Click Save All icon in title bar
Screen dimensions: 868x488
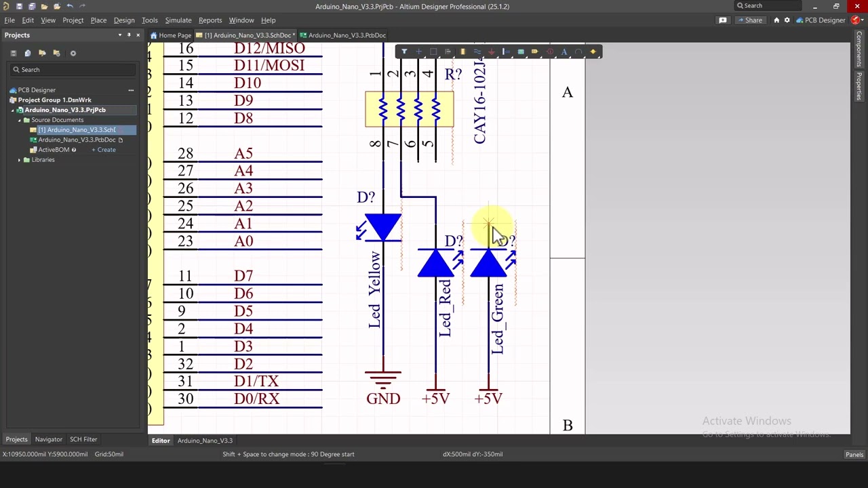32,6
